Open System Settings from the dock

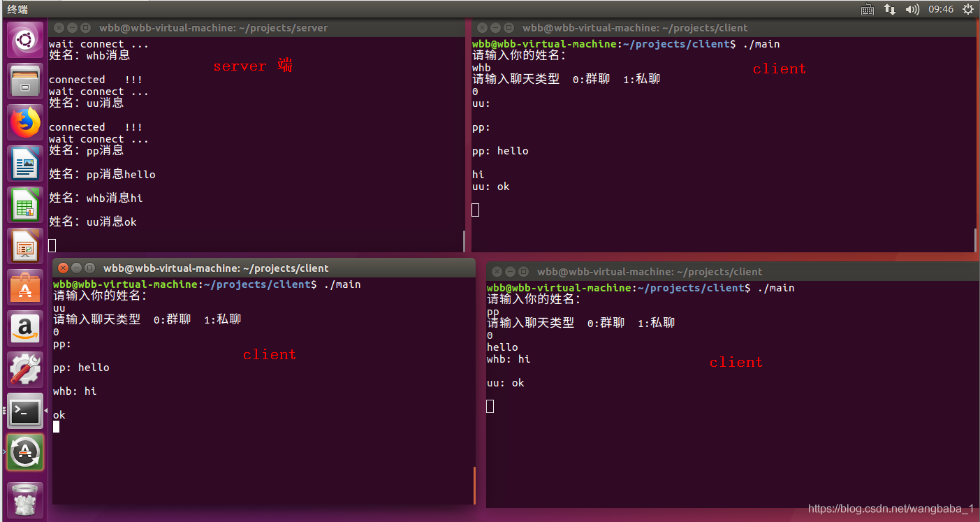(25, 370)
